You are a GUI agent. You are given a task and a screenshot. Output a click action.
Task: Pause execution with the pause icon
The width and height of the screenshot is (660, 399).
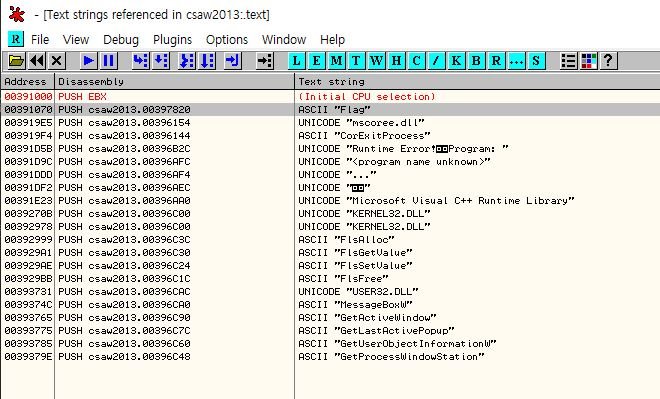point(109,61)
